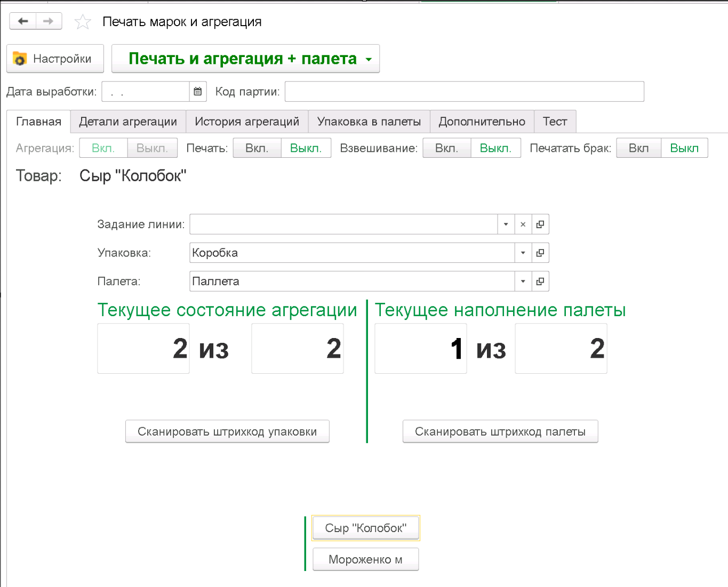Viewport: 728px width, 587px height.
Task: Open the Упаковка в палеты tab
Action: coord(369,122)
